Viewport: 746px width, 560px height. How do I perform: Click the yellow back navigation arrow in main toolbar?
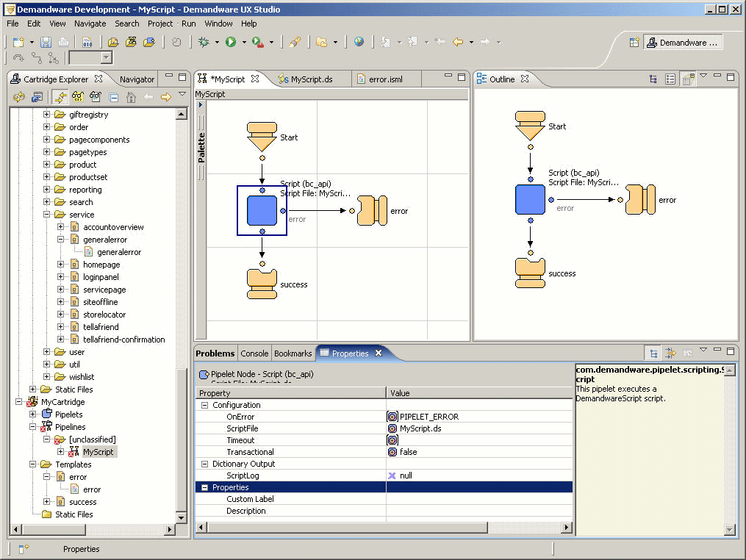458,42
